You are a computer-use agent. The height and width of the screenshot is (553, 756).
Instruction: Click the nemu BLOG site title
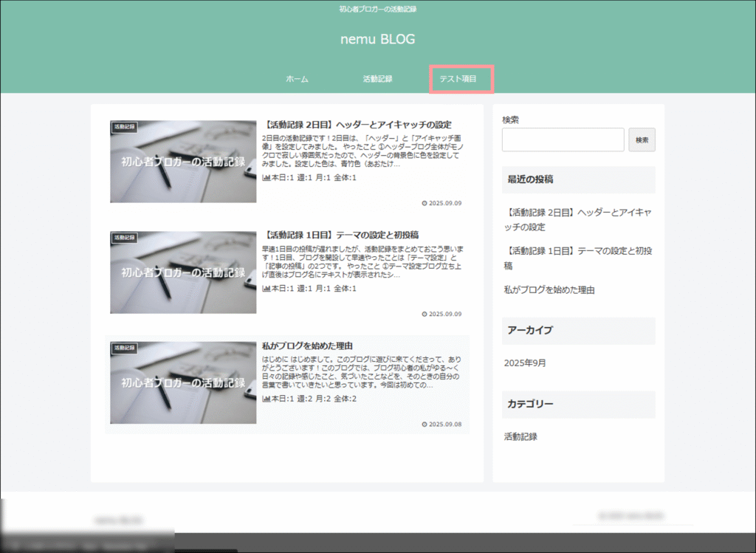[x=377, y=39]
